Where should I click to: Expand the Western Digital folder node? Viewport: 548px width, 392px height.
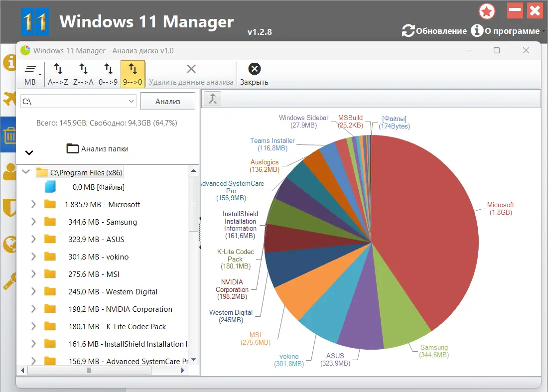[33, 292]
